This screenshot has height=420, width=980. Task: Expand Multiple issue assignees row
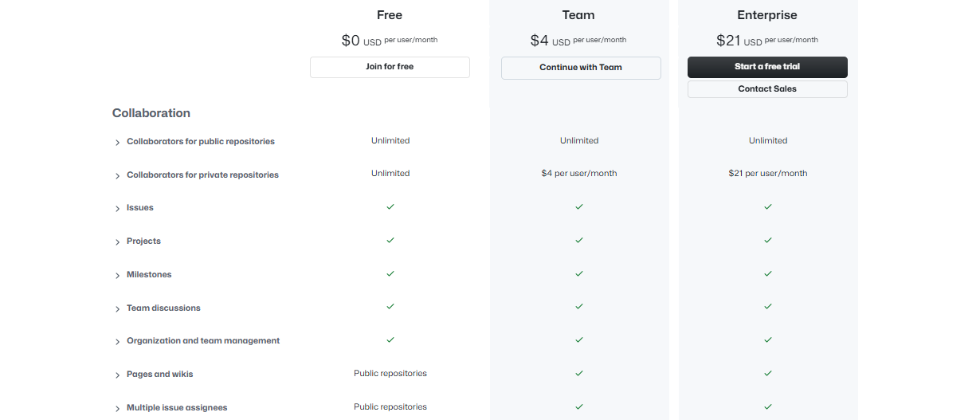click(x=117, y=409)
